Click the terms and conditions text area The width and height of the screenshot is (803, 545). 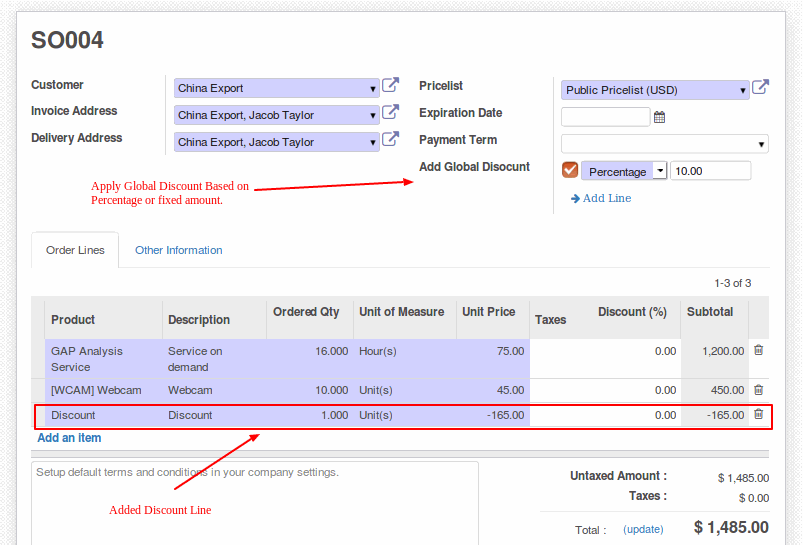point(255,503)
